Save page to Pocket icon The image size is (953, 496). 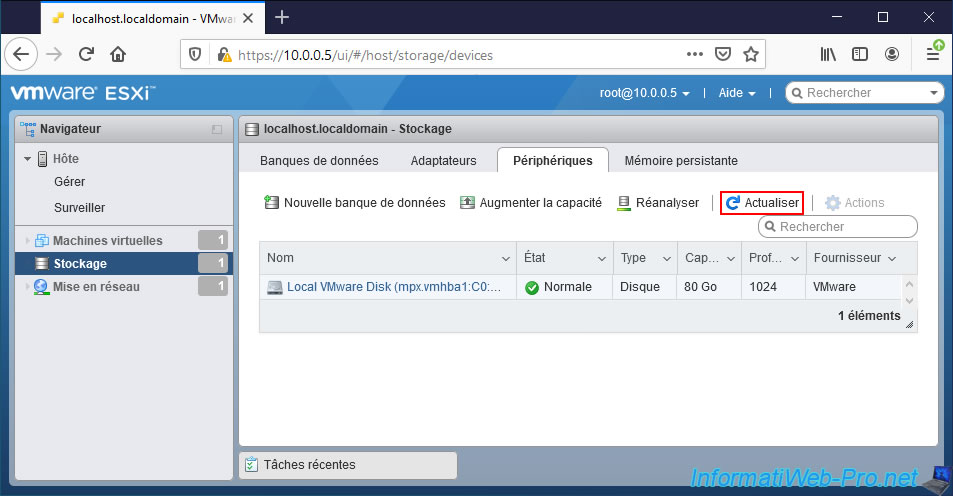point(723,55)
